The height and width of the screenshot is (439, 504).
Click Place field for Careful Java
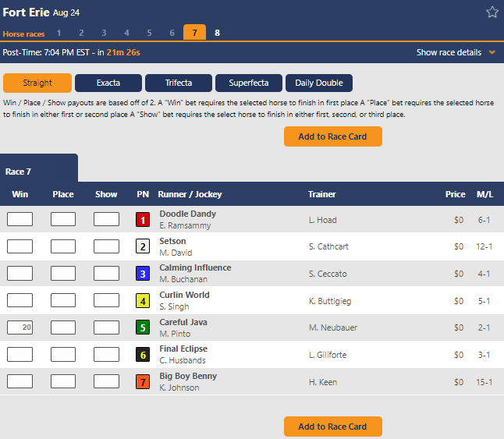pos(63,327)
